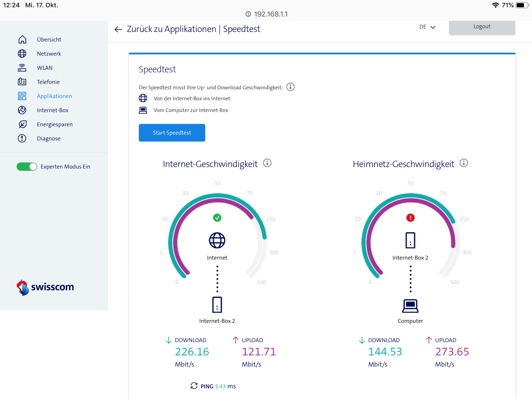Screen dimensions: 532x399
Task: Click the Telefonie phonebook icon
Action: [x=22, y=82]
